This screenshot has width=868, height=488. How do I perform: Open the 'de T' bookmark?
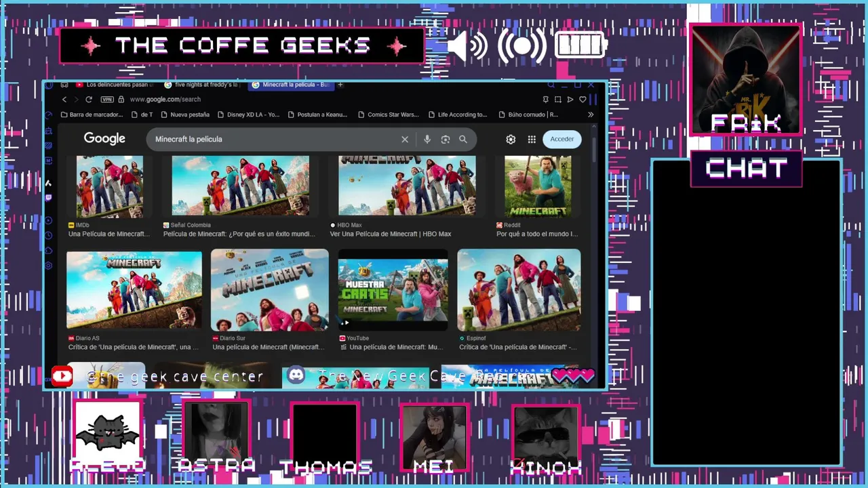(142, 115)
